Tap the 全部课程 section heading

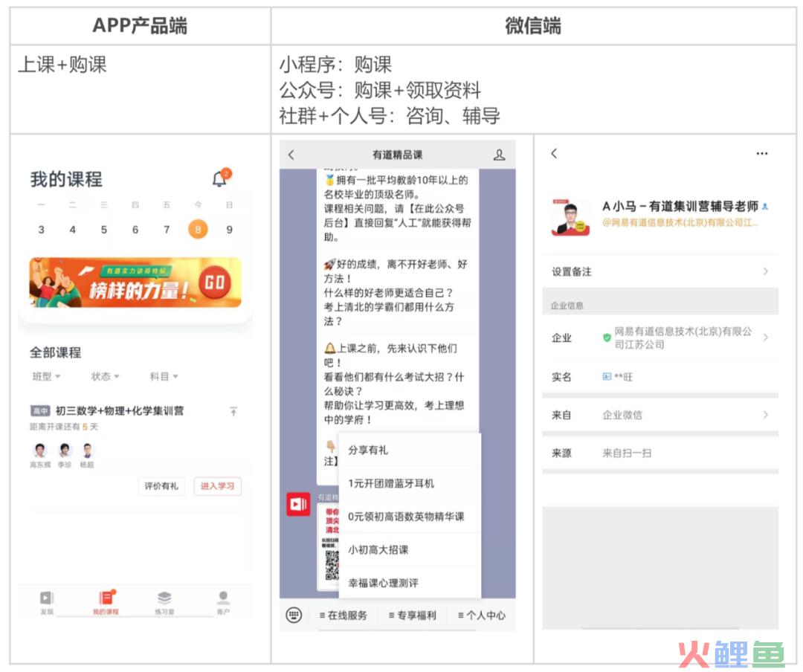(55, 352)
